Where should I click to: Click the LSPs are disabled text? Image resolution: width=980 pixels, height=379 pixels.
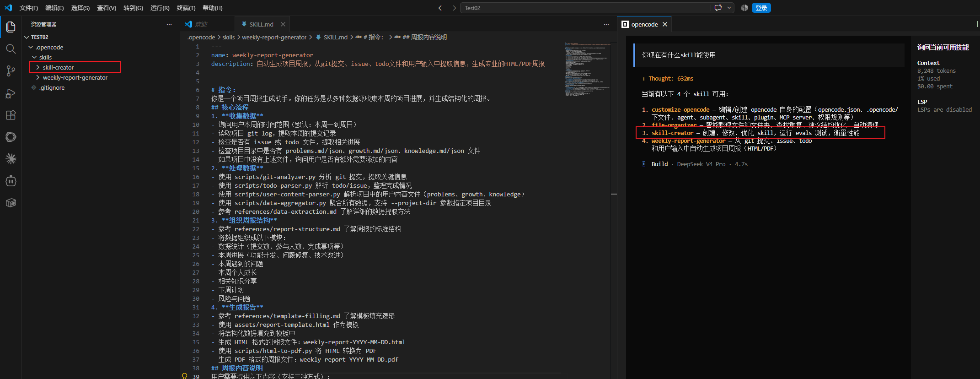(944, 110)
